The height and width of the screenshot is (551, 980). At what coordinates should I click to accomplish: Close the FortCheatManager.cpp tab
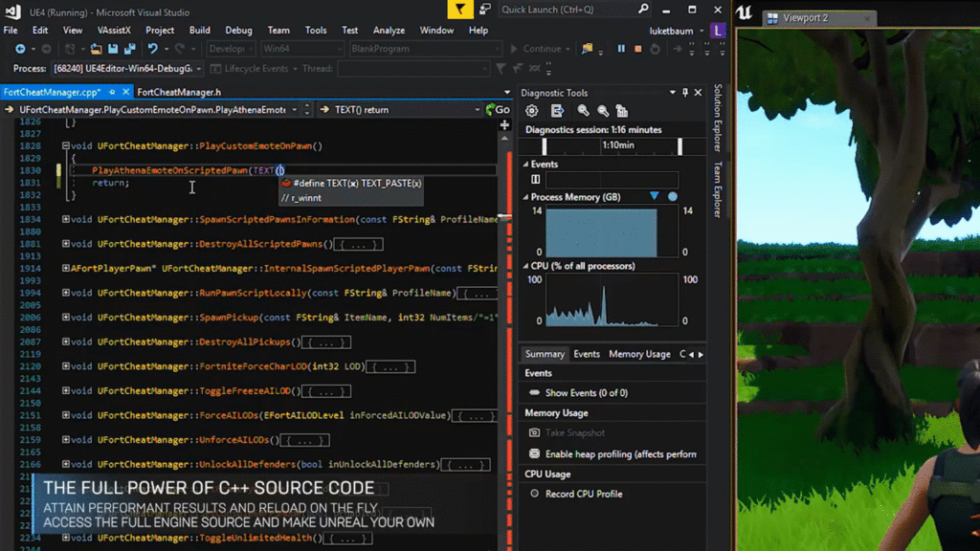tap(125, 92)
